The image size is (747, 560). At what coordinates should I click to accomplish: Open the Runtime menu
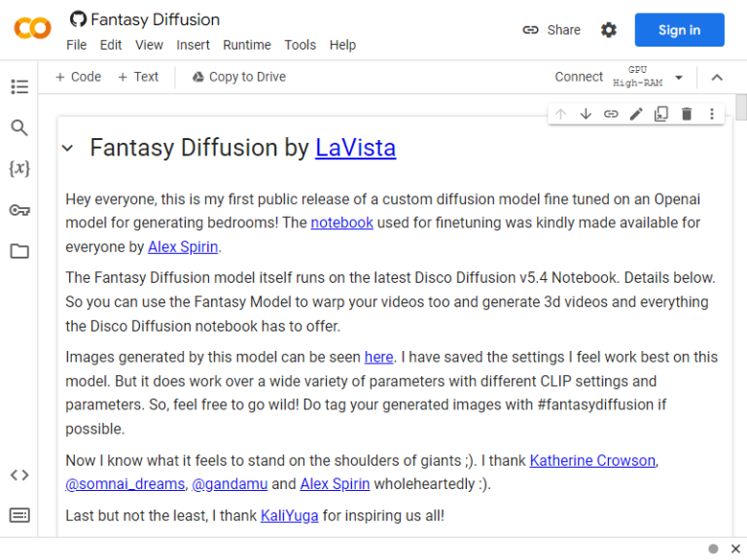(x=247, y=45)
